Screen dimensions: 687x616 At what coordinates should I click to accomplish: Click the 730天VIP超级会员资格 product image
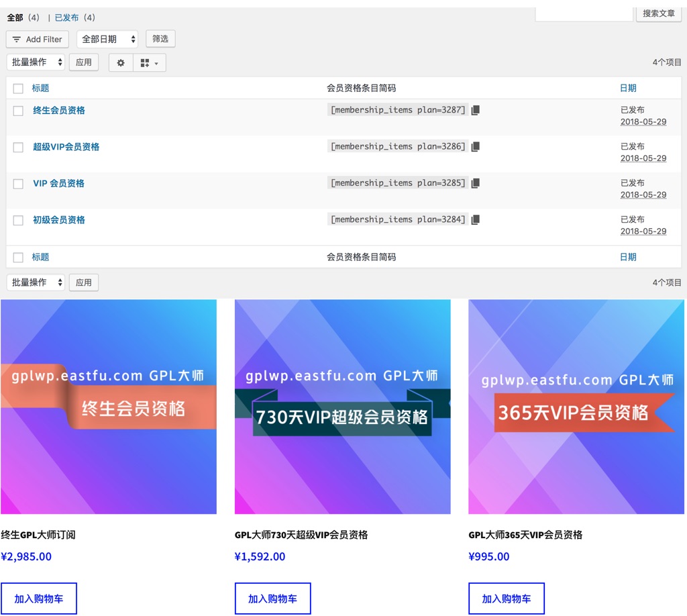coord(342,407)
